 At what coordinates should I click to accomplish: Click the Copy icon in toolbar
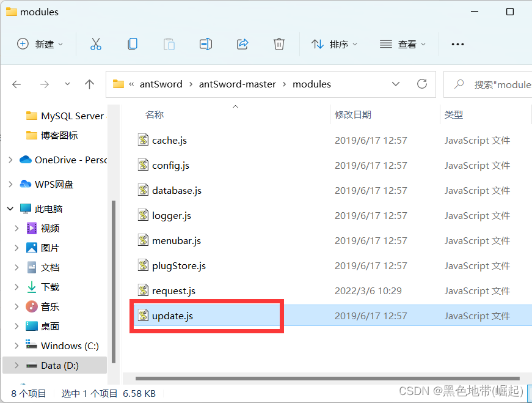pos(133,44)
